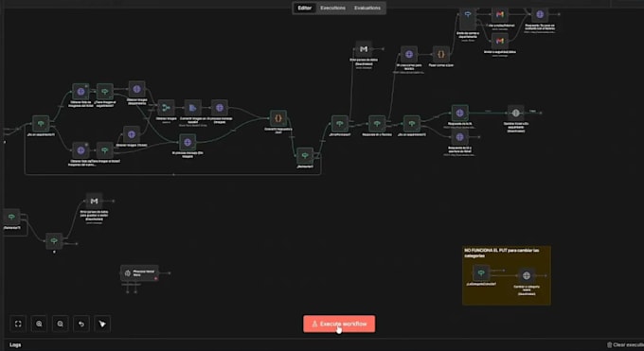Switch to the Editor tab

tap(304, 8)
